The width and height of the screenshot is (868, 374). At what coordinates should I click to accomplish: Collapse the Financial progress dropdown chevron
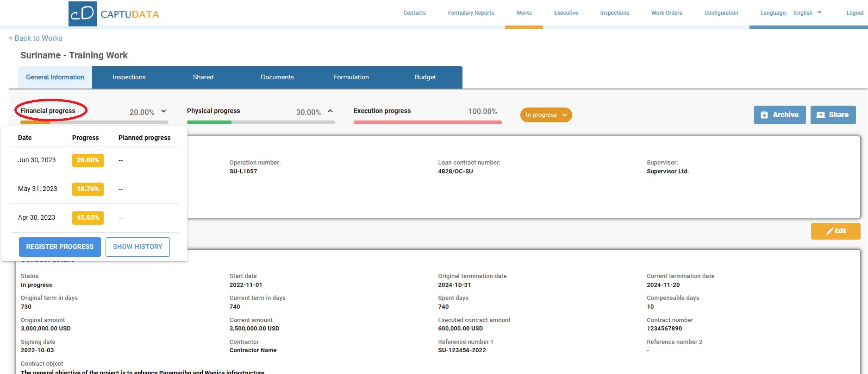[x=163, y=111]
